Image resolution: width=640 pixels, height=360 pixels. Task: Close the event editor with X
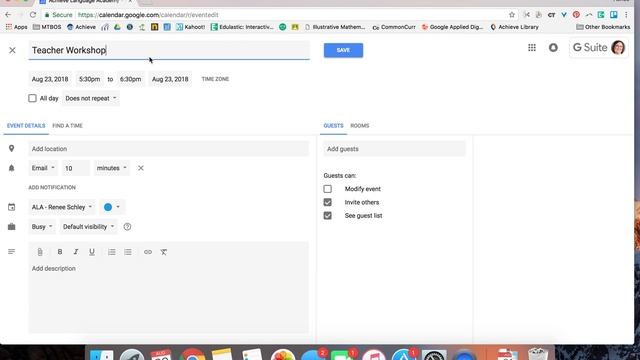12,50
